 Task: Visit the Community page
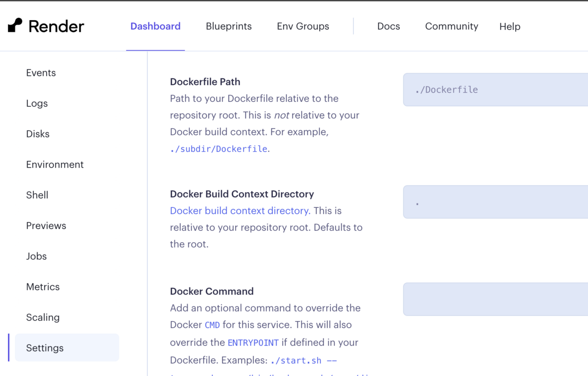tap(451, 26)
